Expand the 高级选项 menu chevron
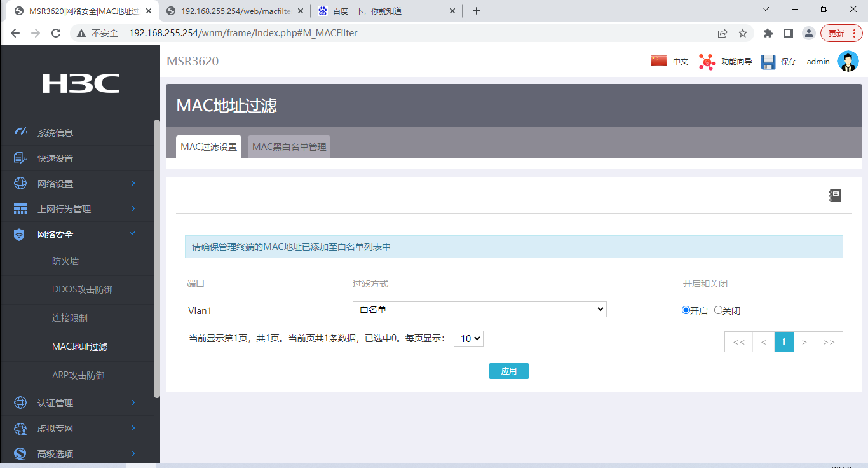This screenshot has width=868, height=468. 133,453
